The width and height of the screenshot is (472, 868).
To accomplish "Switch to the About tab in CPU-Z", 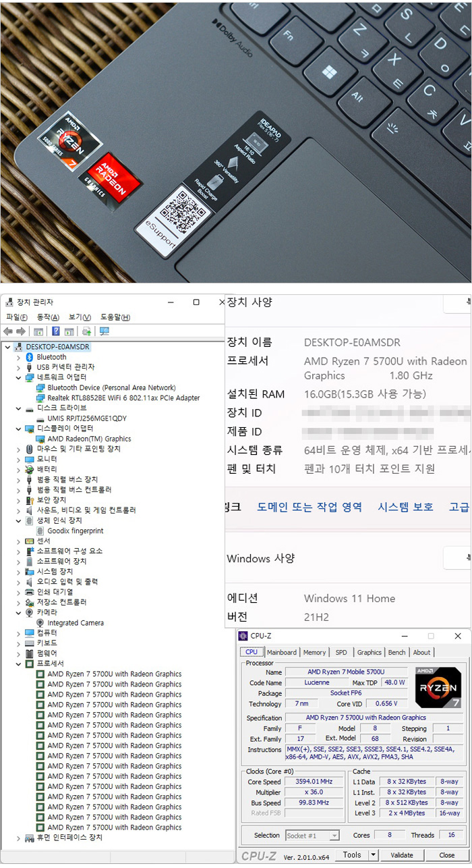I will (421, 653).
